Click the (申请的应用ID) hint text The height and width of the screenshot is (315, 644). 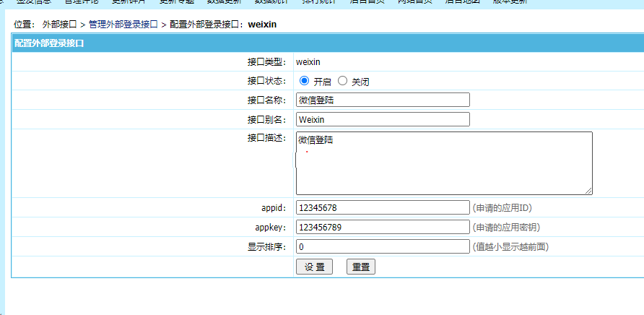[x=502, y=208]
